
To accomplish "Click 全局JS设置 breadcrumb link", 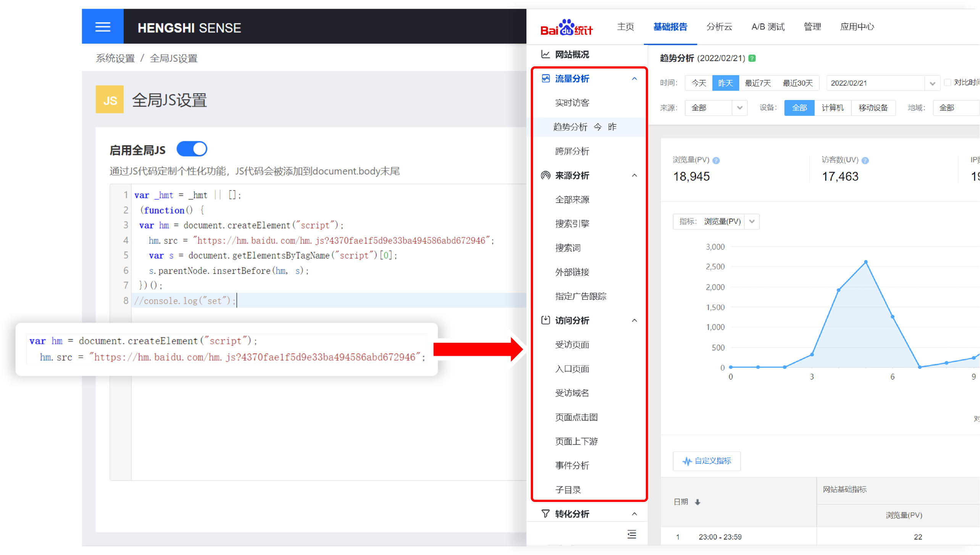I will pos(173,58).
